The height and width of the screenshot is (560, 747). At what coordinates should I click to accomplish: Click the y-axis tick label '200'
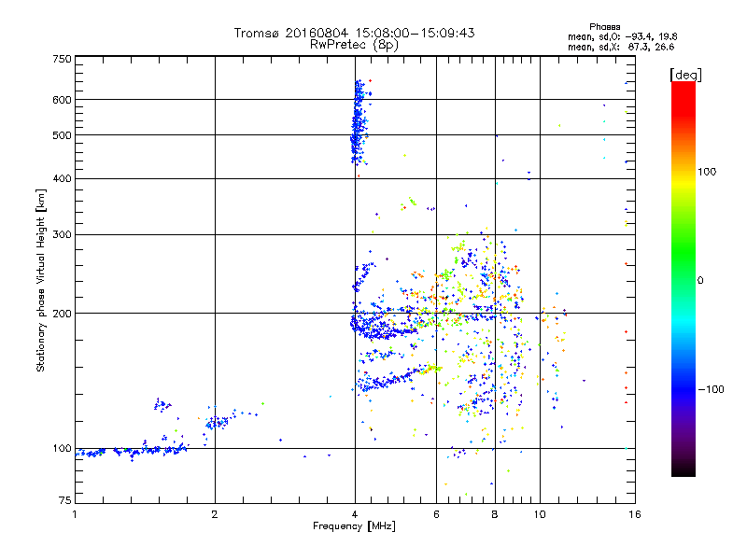62,314
